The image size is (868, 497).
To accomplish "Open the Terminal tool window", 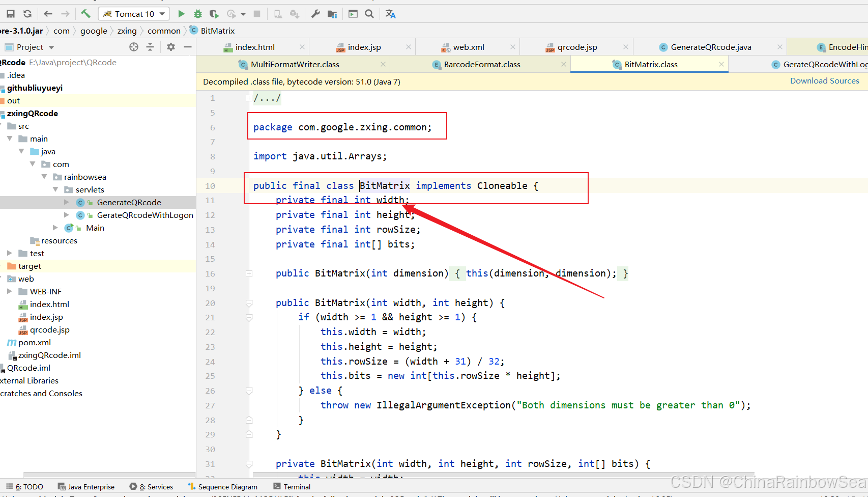I will 292,487.
